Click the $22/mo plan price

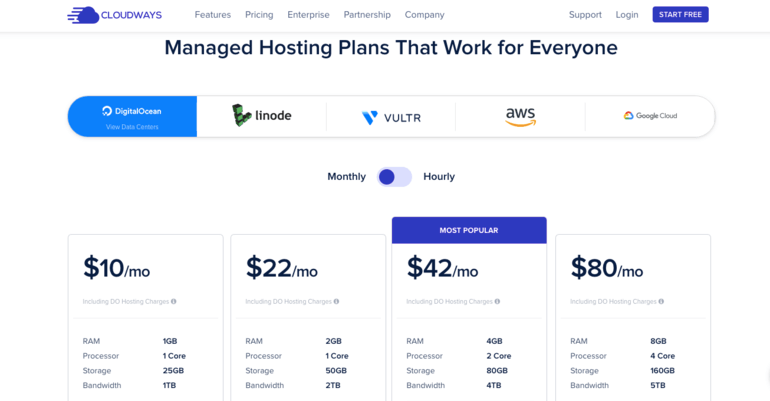pos(281,268)
